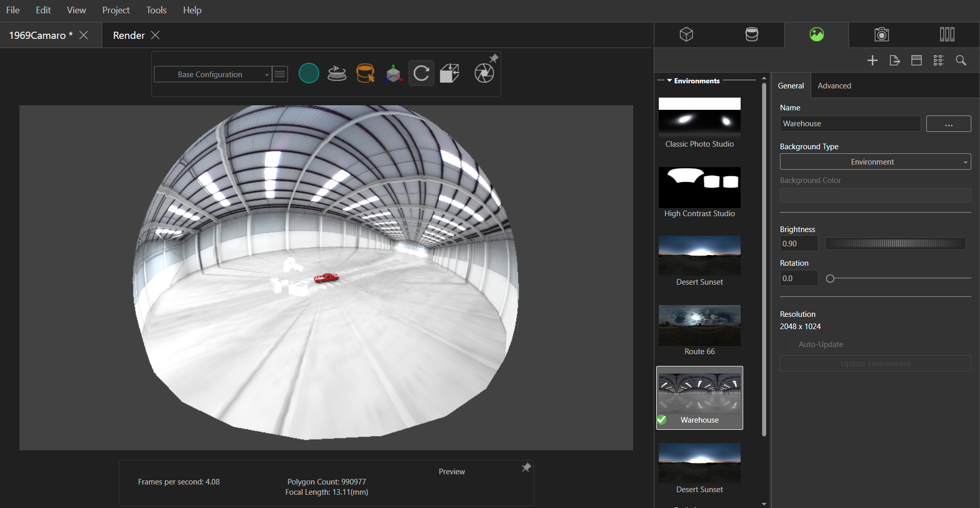Click the ellipsis button beside the Name field
The height and width of the screenshot is (508, 980).
tap(948, 123)
